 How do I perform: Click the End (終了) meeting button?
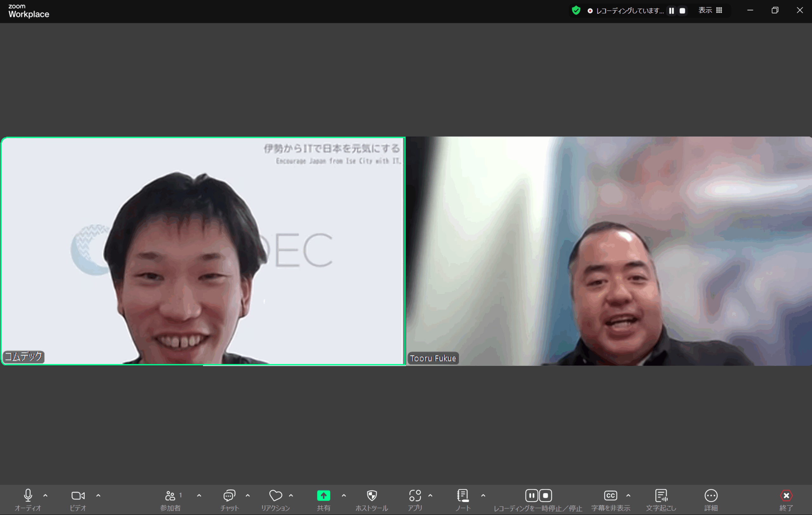(x=786, y=496)
